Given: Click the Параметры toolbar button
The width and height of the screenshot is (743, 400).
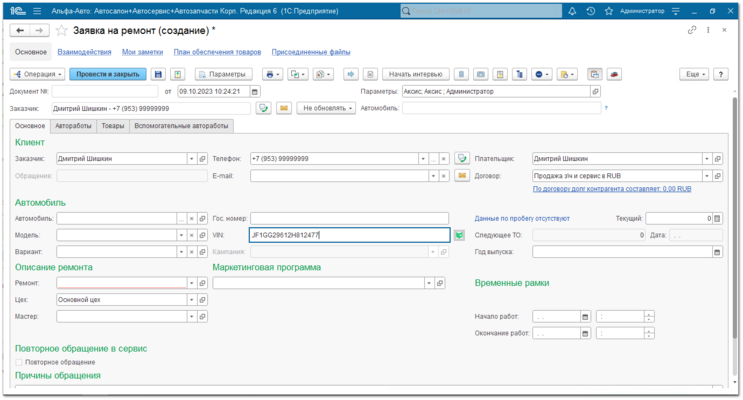Looking at the screenshot, I should (223, 74).
